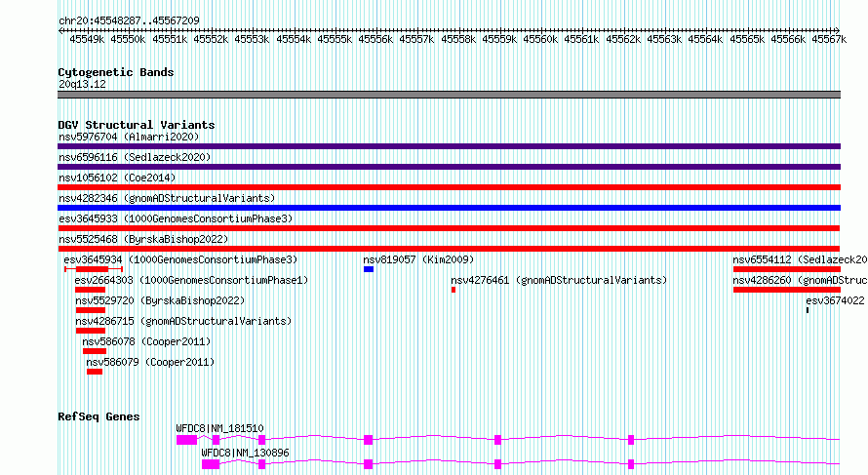Click the blue bar under nsv4282346

click(x=449, y=208)
